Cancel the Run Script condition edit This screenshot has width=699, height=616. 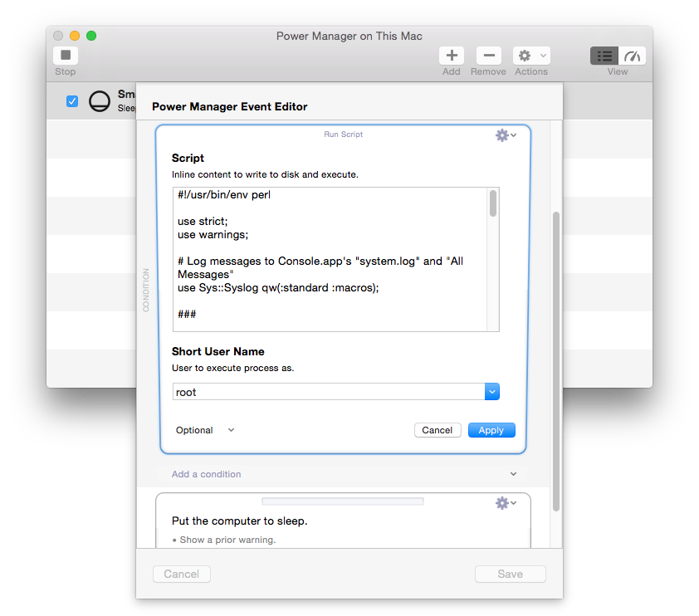(x=437, y=430)
